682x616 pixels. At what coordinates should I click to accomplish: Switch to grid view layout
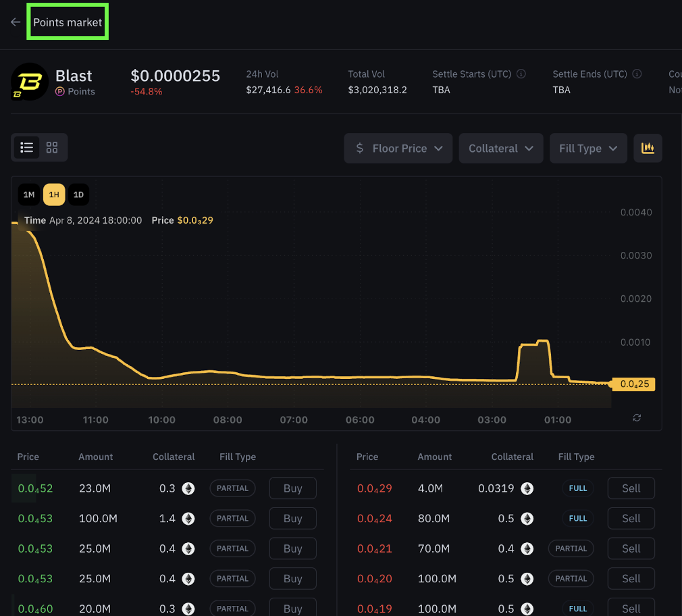52,147
